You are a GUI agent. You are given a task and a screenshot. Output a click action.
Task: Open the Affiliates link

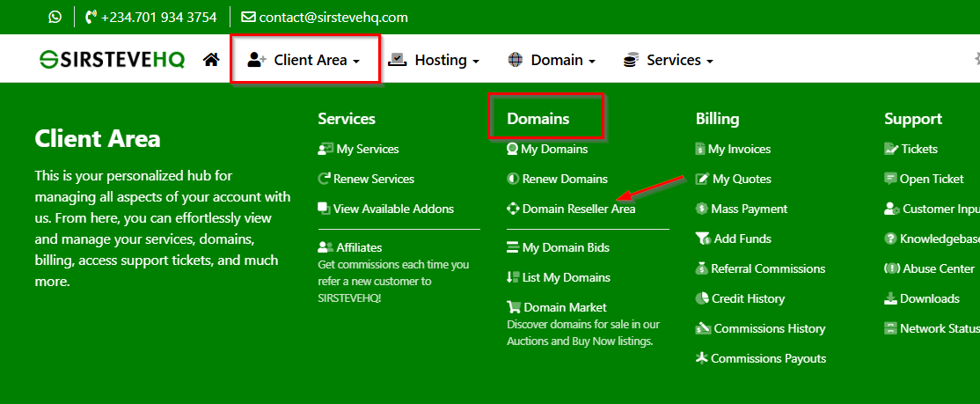[x=360, y=247]
